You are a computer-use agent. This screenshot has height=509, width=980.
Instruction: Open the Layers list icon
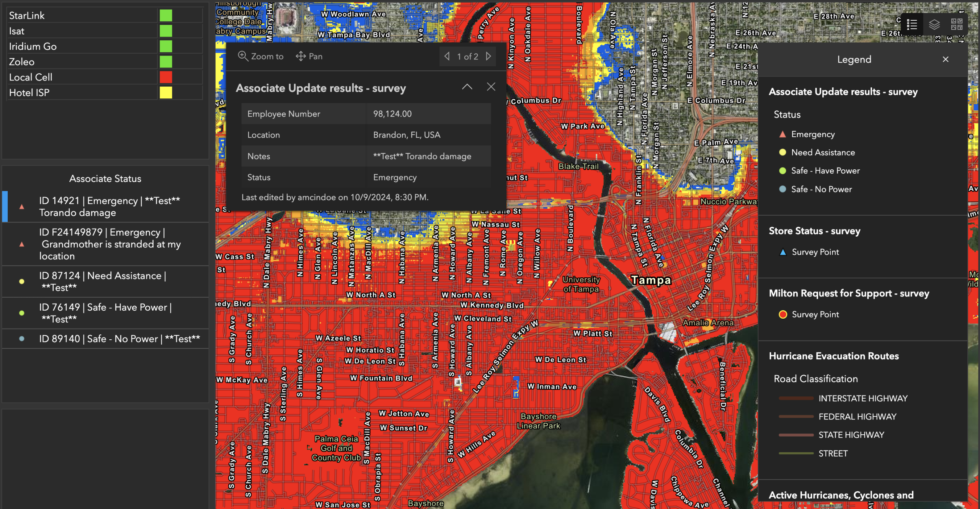tap(934, 25)
